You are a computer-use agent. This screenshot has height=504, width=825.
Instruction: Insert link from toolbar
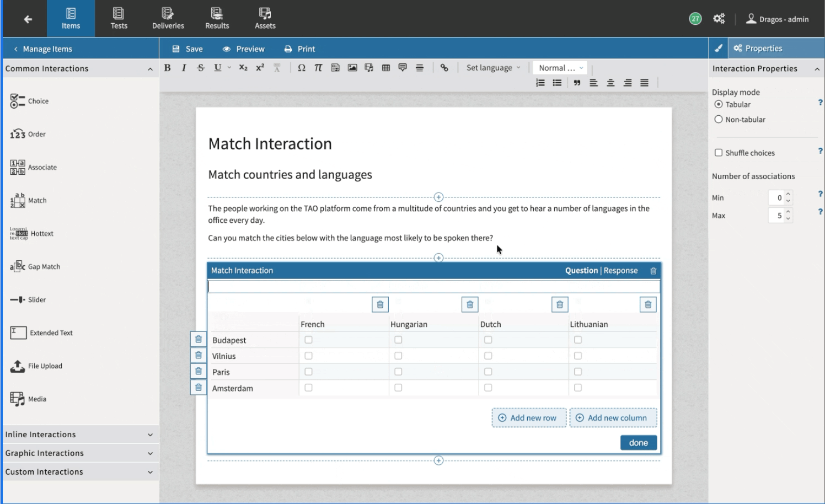coord(444,68)
